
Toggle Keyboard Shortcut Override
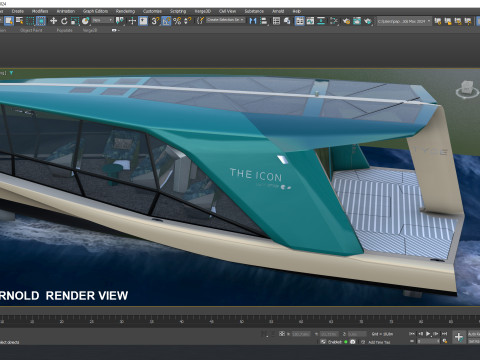click(143, 21)
